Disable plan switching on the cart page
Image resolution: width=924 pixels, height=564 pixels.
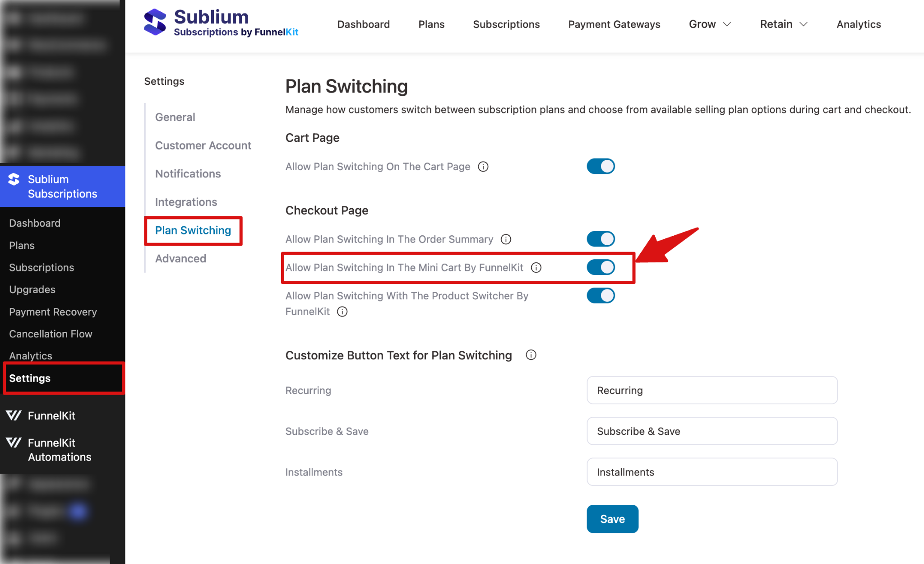(x=600, y=166)
